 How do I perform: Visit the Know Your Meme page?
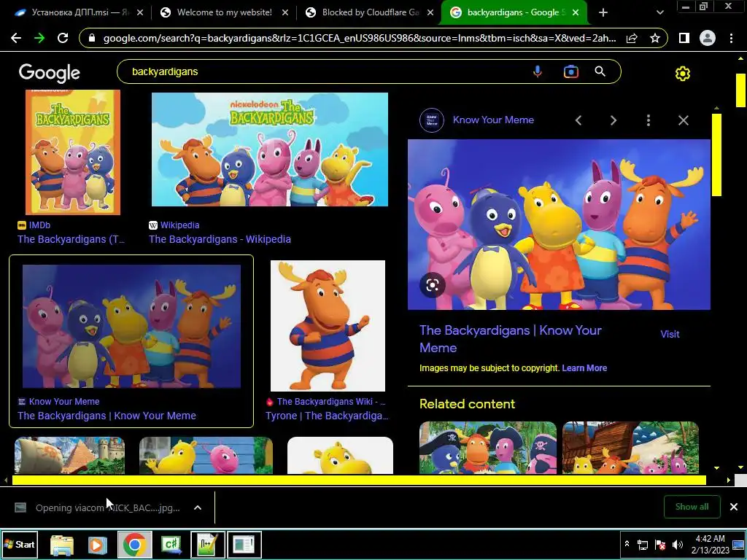tap(670, 334)
